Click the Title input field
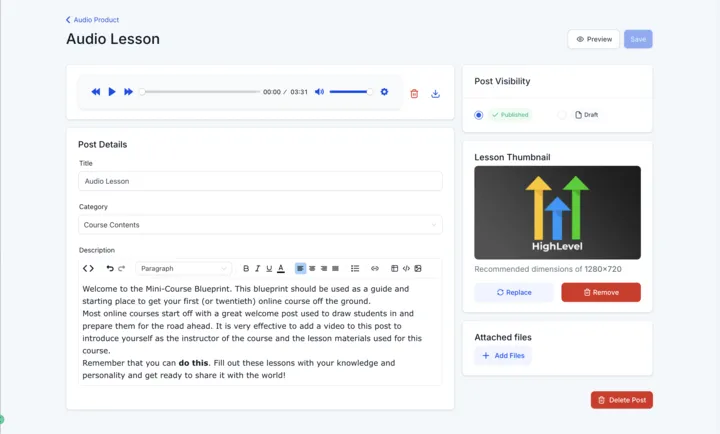 pos(260,181)
